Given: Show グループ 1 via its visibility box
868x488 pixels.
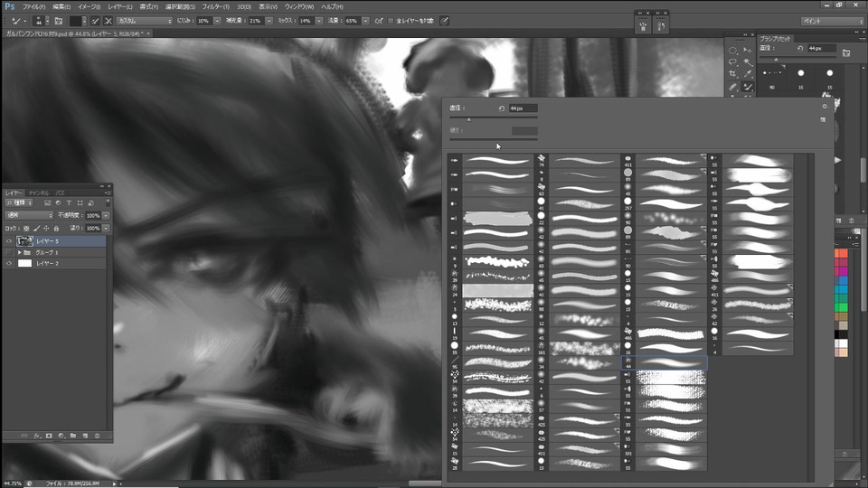Looking at the screenshot, I should tap(9, 252).
